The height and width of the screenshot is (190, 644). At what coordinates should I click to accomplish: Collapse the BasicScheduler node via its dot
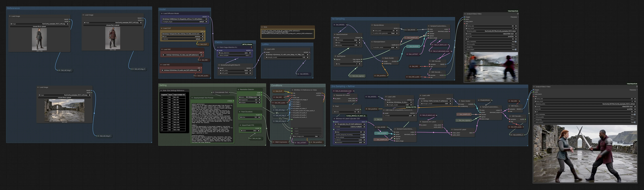pos(335,34)
